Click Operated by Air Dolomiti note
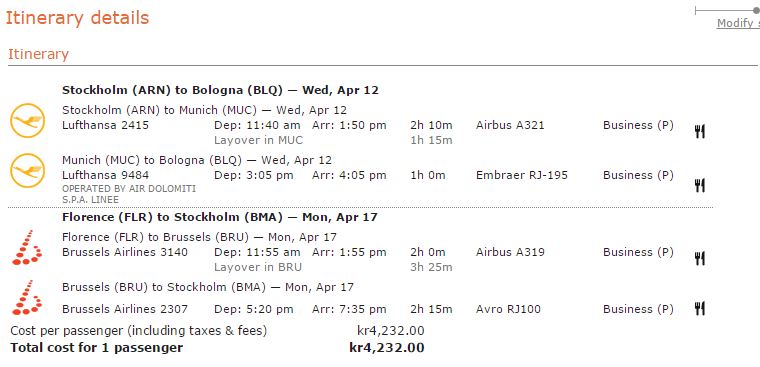 tap(129, 193)
